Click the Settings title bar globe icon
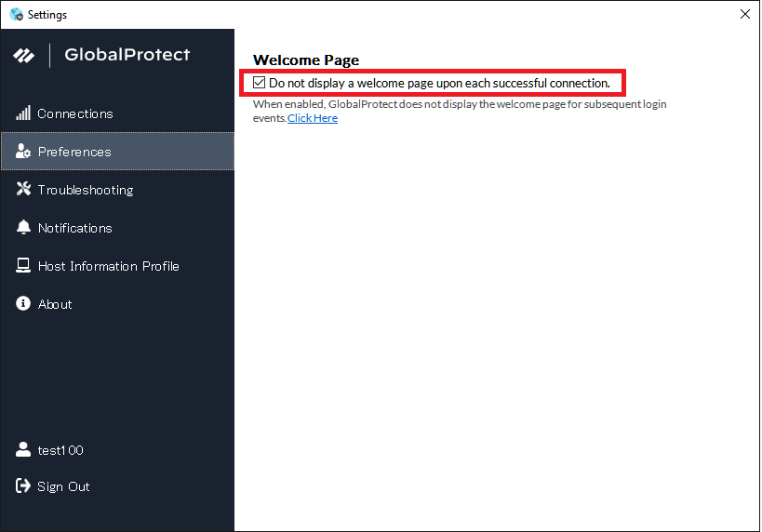Screen dimensions: 762x532 16,15
